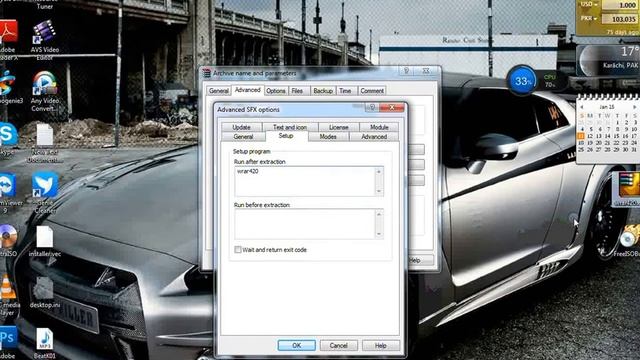This screenshot has height=360, width=640.
Task: Select the FreeISOBurner desktop icon
Action: tap(630, 241)
